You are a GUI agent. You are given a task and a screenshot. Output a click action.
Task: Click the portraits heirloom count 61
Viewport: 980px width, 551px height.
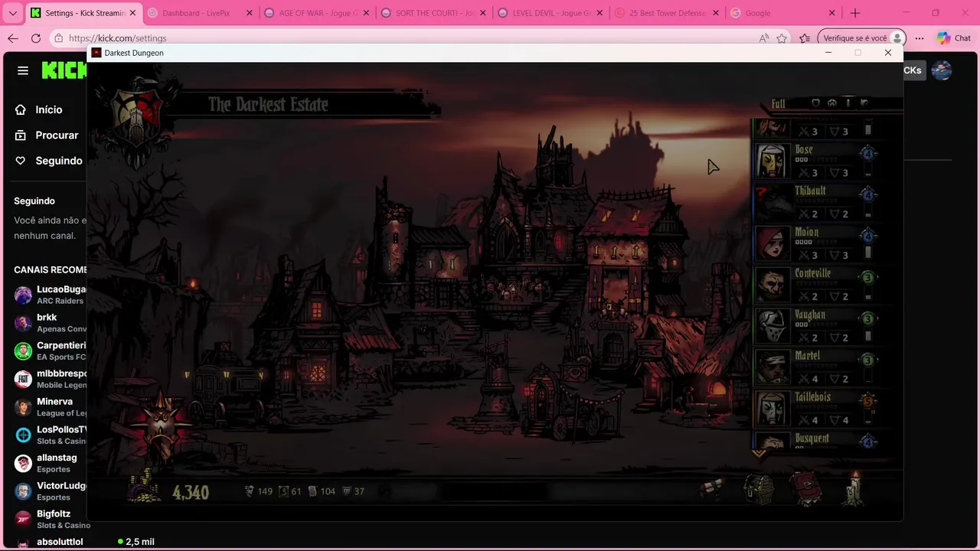289,491
